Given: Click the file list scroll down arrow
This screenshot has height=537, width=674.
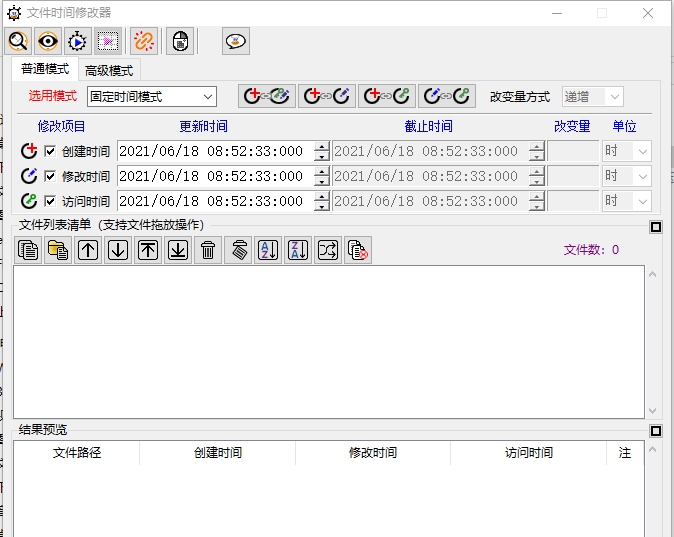Looking at the screenshot, I should 653,411.
